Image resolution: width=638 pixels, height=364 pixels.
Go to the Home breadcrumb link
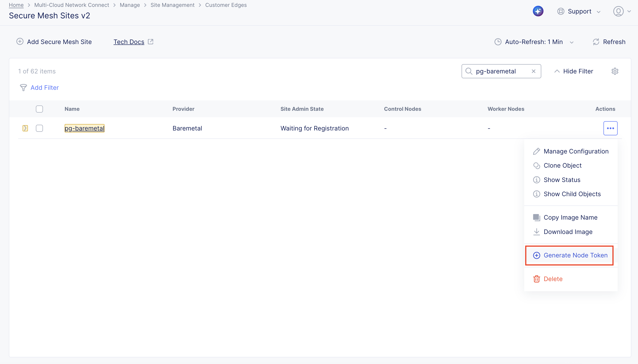pos(16,5)
